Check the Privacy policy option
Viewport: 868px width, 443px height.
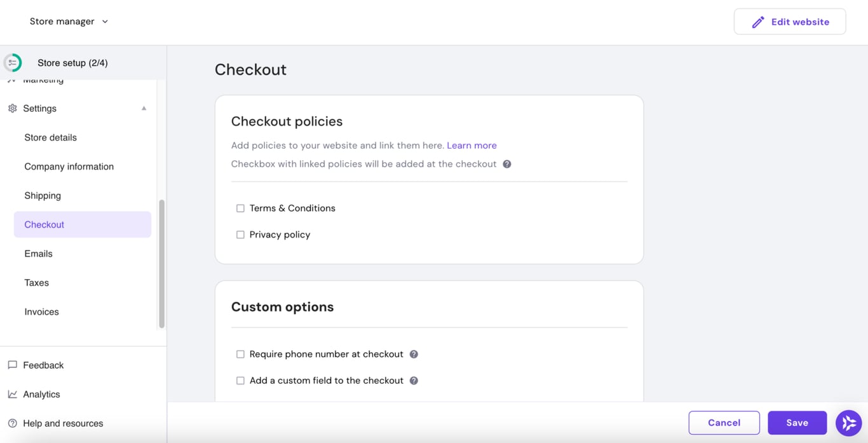240,235
